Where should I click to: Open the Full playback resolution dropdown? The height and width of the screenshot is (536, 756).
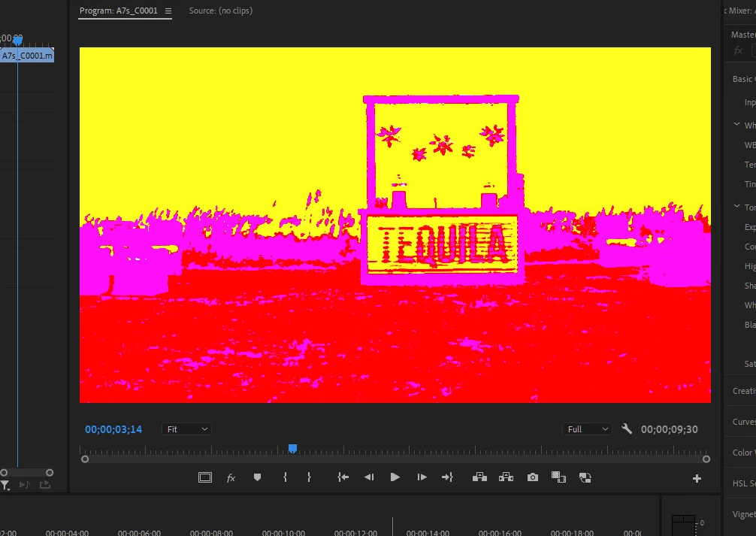pyautogui.click(x=587, y=429)
